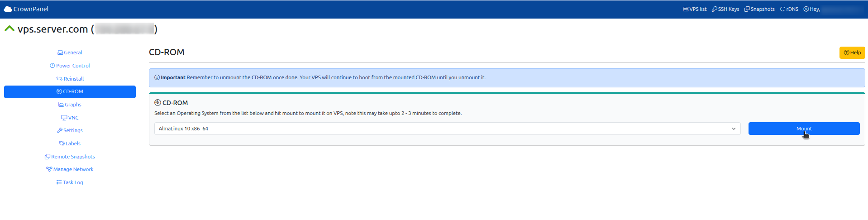This screenshot has height=220, width=868.
Task: Click the CD-ROM disc icon in panel heading
Action: tap(157, 103)
